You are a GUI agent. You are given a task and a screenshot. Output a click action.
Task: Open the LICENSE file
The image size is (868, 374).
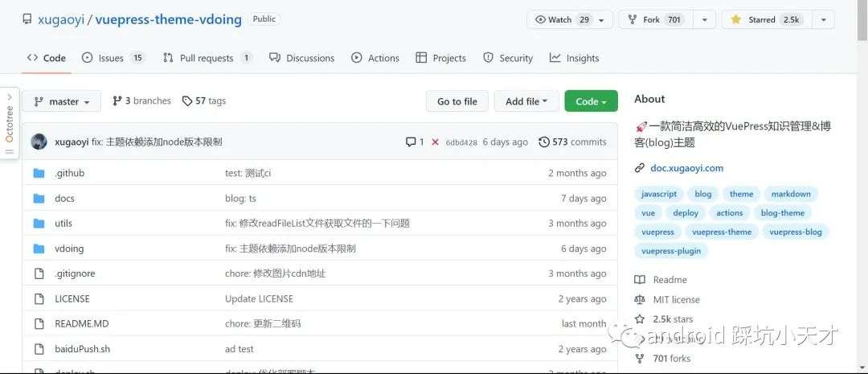72,298
